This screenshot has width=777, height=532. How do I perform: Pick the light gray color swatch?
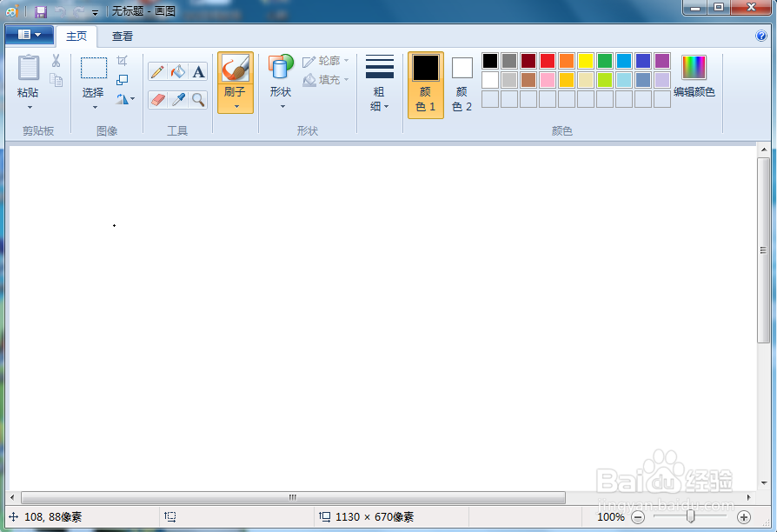509,80
